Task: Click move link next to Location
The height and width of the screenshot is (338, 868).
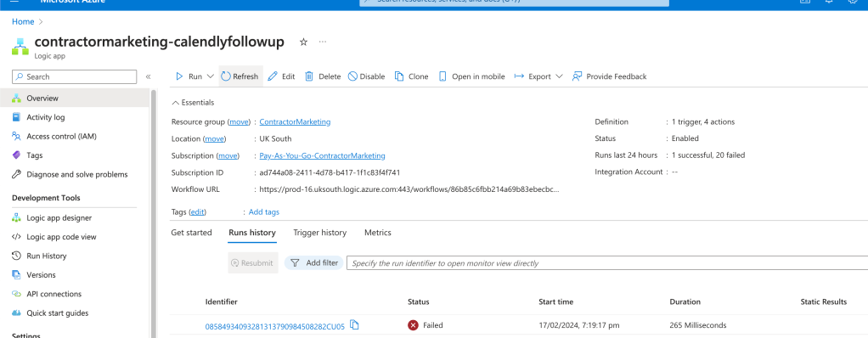Action: [x=215, y=138]
